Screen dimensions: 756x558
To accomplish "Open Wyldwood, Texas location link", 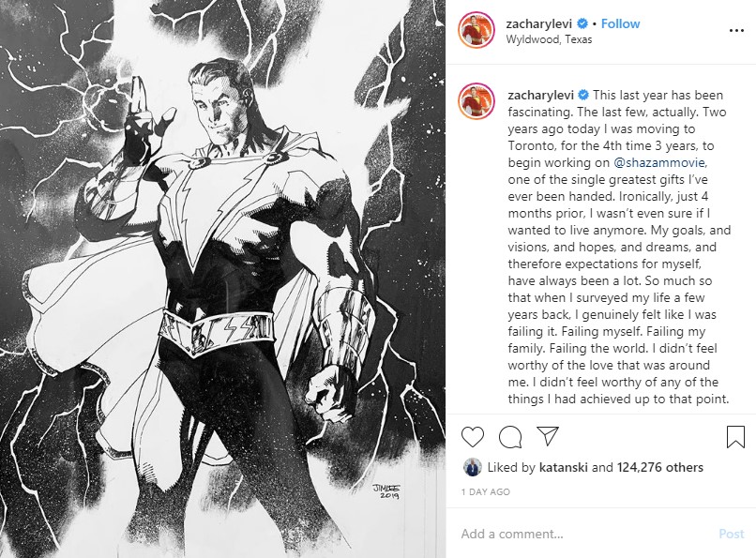I will click(549, 39).
